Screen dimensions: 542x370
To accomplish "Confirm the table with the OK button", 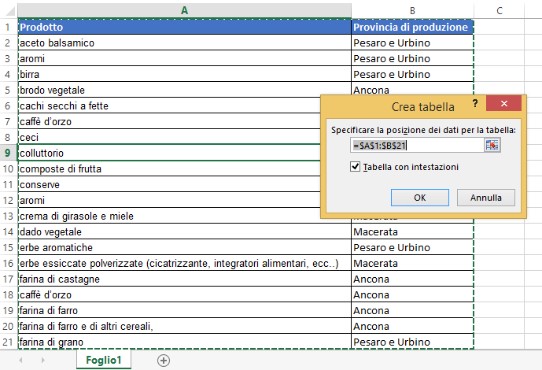I will (x=420, y=197).
